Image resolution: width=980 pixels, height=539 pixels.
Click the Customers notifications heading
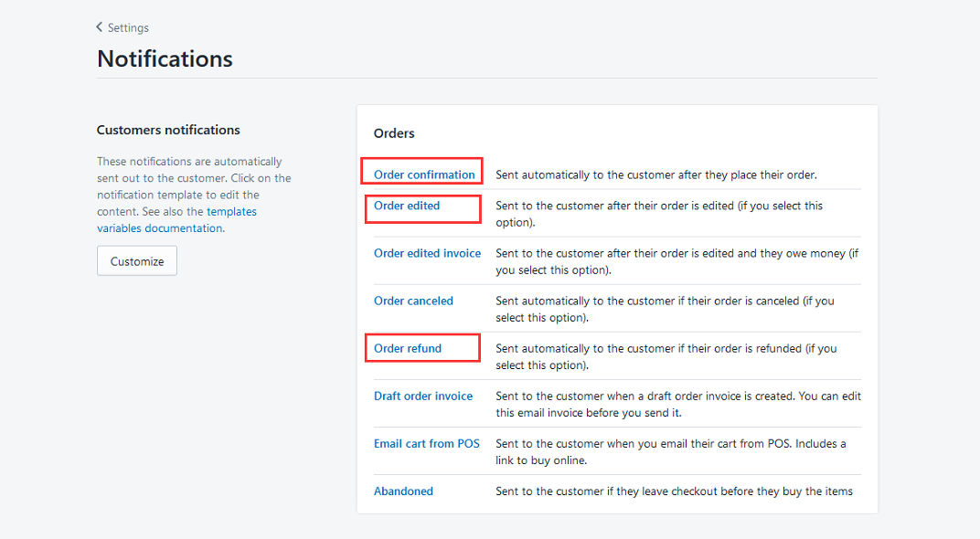tap(168, 130)
